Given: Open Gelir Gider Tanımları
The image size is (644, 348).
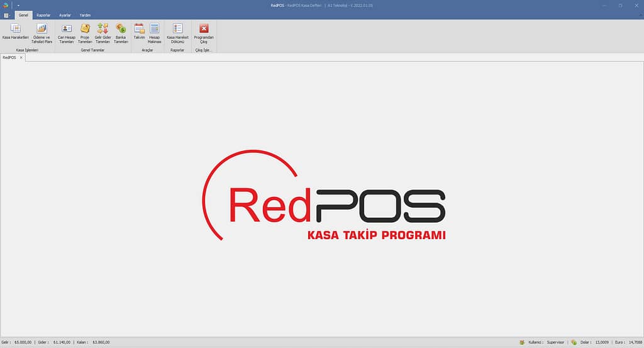Looking at the screenshot, I should click(x=103, y=33).
